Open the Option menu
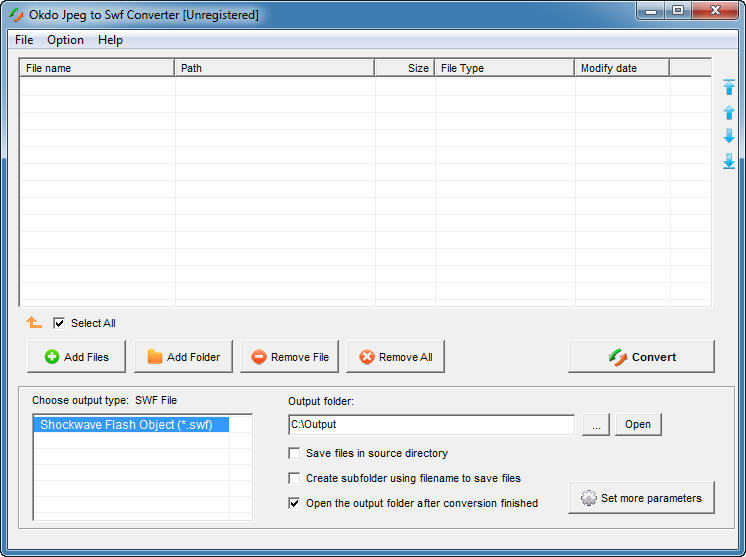The height and width of the screenshot is (557, 746). [65, 40]
